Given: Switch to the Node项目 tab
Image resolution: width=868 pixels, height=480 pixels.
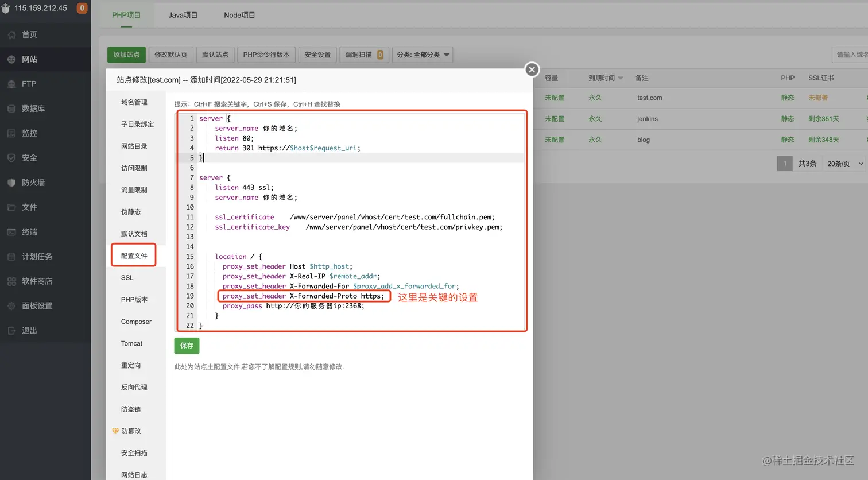Looking at the screenshot, I should click(239, 15).
